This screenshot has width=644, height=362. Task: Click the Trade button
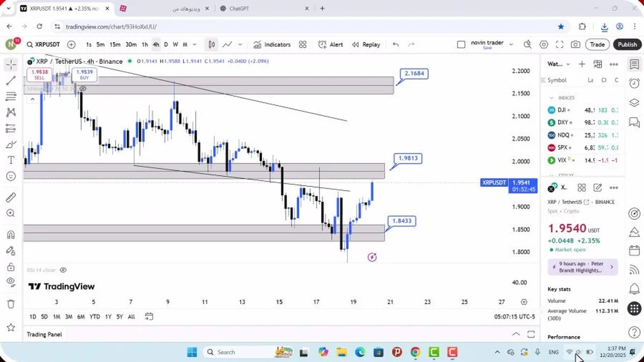[597, 45]
